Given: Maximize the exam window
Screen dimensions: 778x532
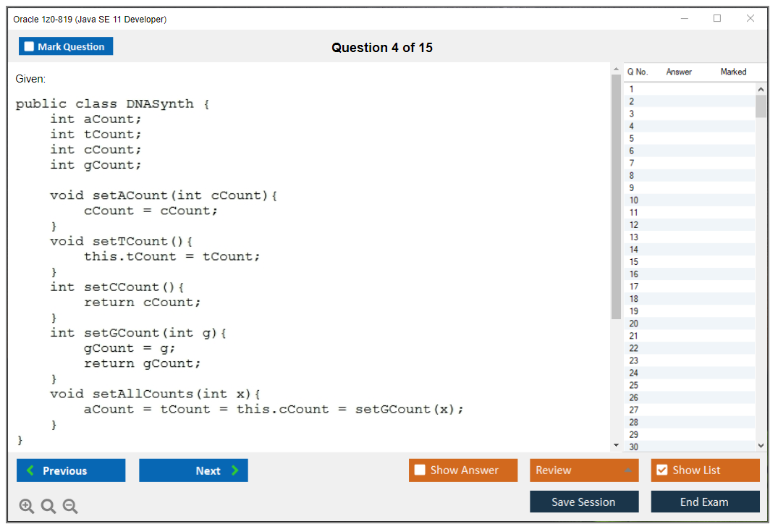Looking at the screenshot, I should [717, 19].
